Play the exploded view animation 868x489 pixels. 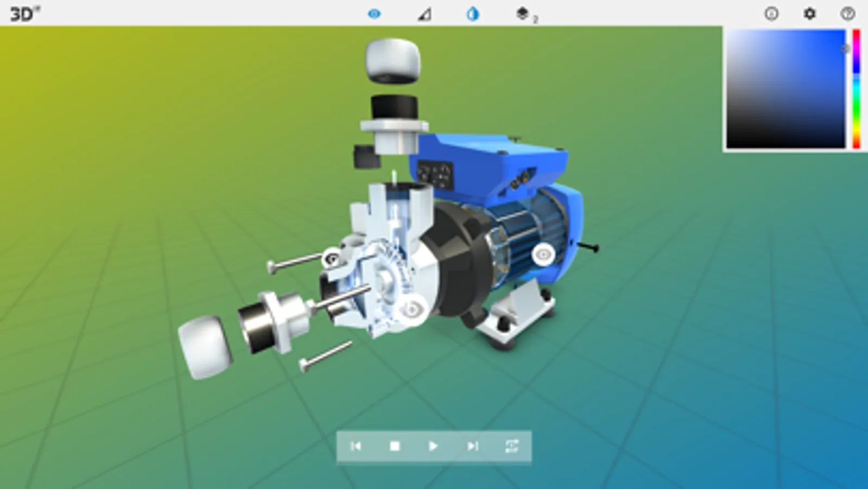click(x=433, y=446)
